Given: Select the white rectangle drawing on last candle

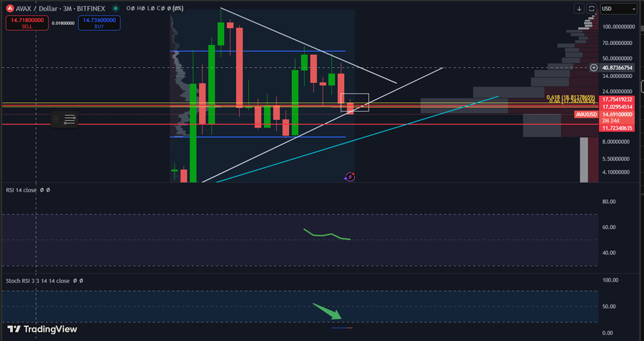Looking at the screenshot, I should [x=355, y=102].
